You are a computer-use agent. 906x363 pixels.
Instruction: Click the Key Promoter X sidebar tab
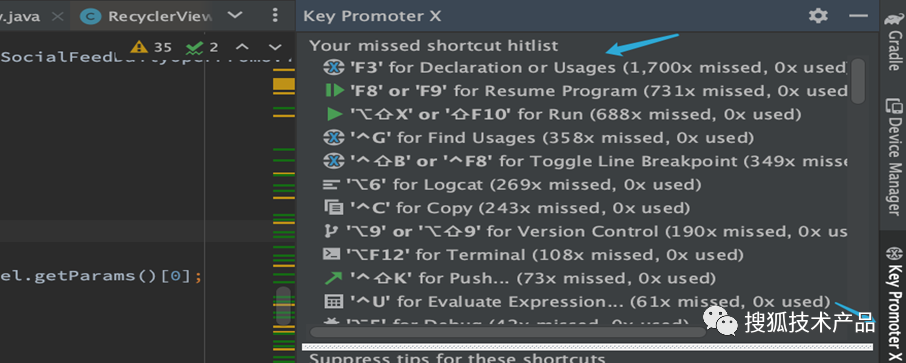click(x=894, y=301)
